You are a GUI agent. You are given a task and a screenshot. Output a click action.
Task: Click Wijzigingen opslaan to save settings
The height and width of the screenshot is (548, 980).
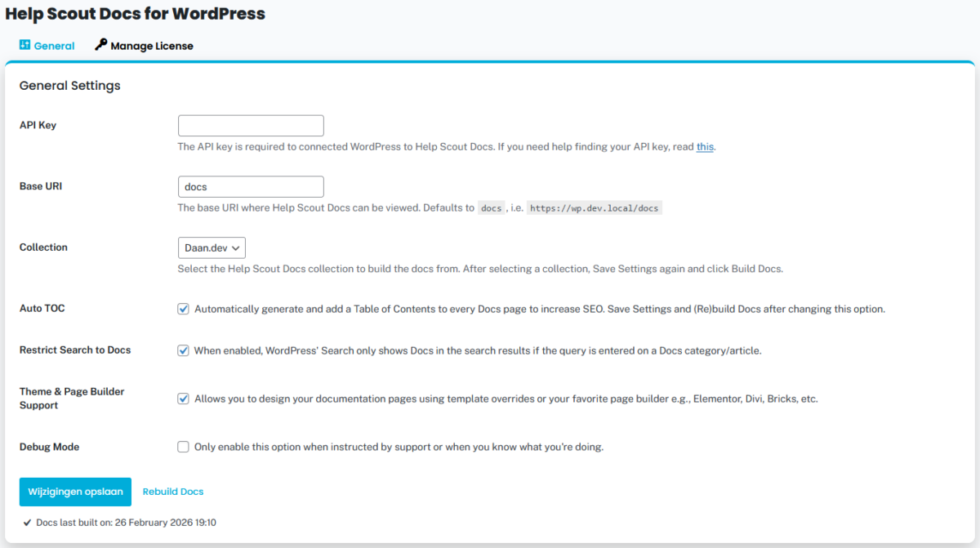(x=75, y=492)
